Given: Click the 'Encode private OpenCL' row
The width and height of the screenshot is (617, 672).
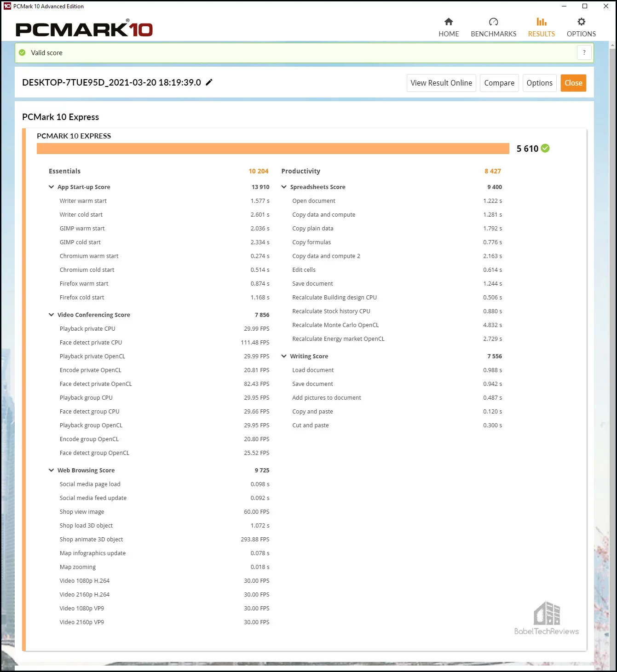Looking at the screenshot, I should click(164, 370).
